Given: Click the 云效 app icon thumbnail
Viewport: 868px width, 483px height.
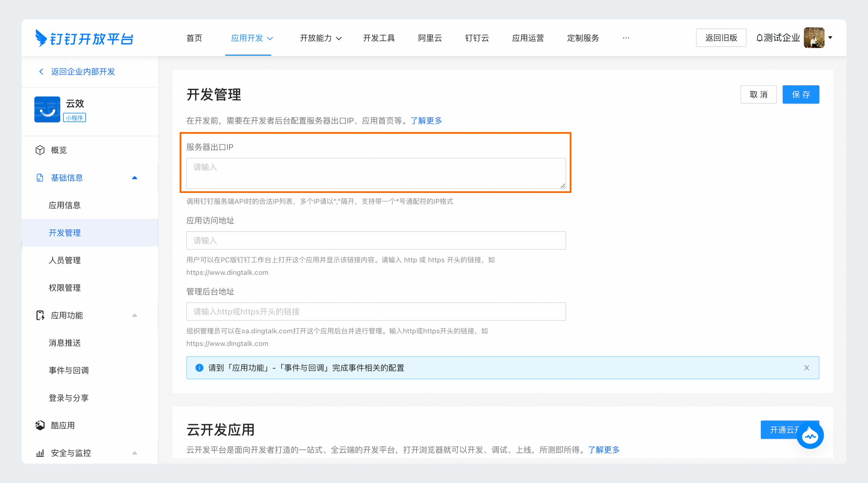Looking at the screenshot, I should point(47,109).
